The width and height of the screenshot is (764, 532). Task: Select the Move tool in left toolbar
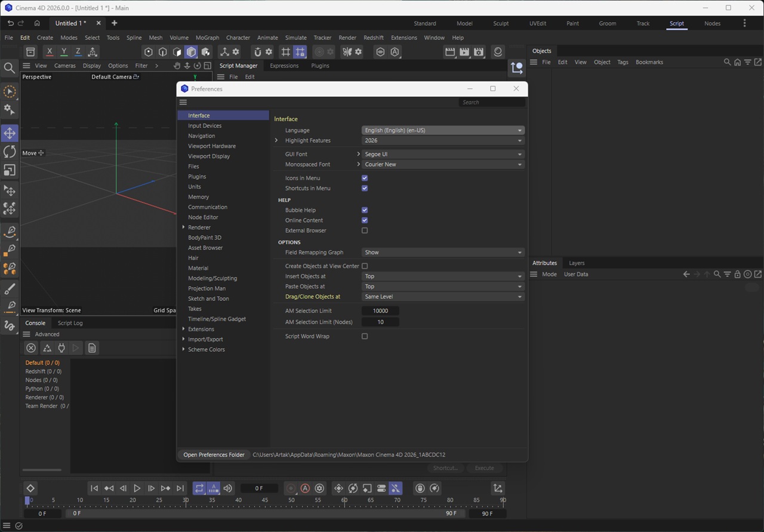point(10,133)
